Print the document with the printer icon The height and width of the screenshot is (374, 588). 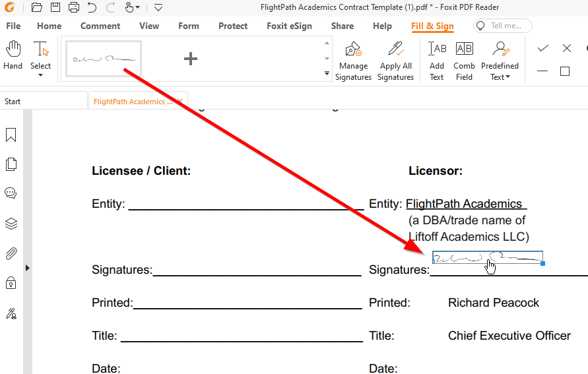[x=74, y=7]
